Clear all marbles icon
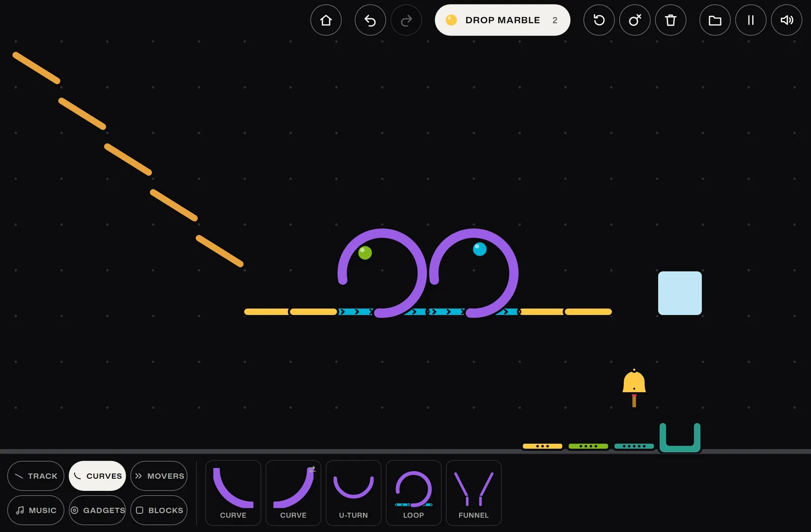 [635, 20]
